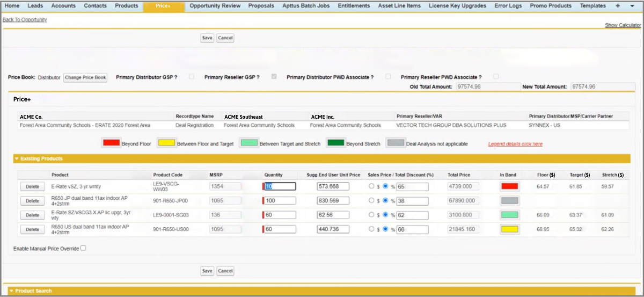Open Legend details click here link
Viewport: 644px width, 297px height.
pyautogui.click(x=515, y=144)
